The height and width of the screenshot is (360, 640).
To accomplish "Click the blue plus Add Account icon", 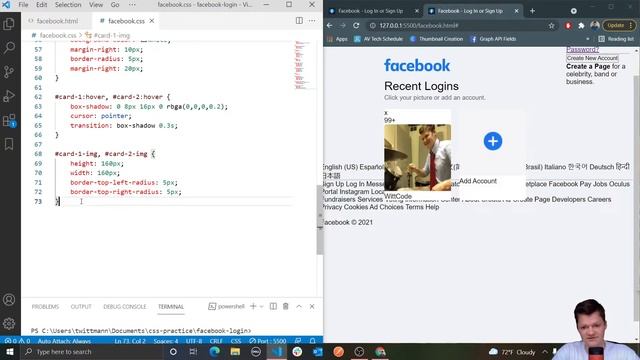I will 493,141.
